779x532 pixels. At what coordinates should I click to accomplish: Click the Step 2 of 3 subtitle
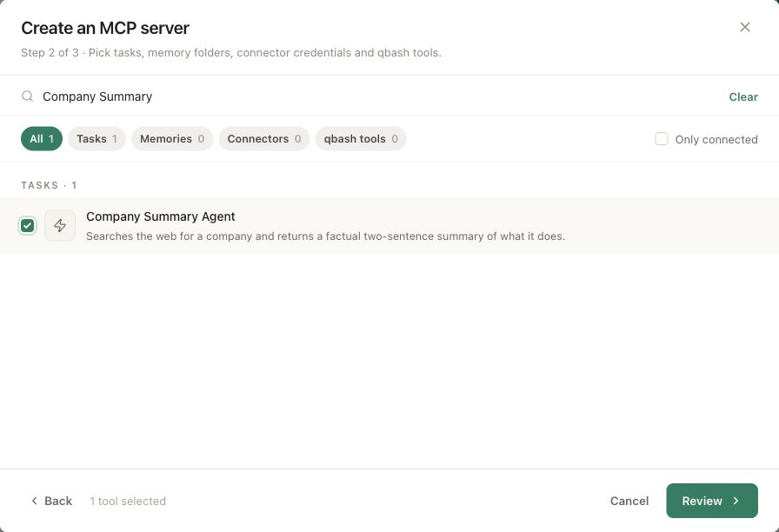click(x=231, y=53)
